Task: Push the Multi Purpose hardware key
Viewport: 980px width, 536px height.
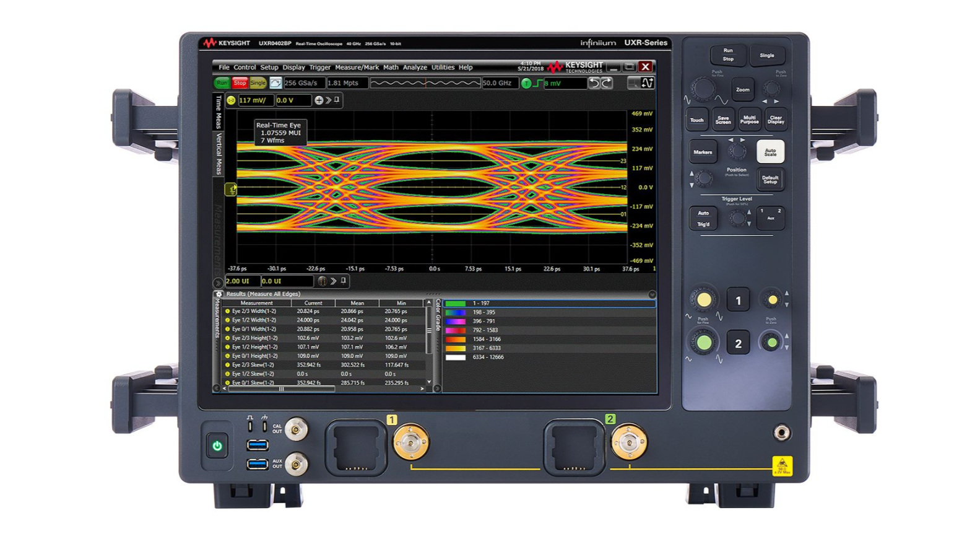Action: click(749, 120)
